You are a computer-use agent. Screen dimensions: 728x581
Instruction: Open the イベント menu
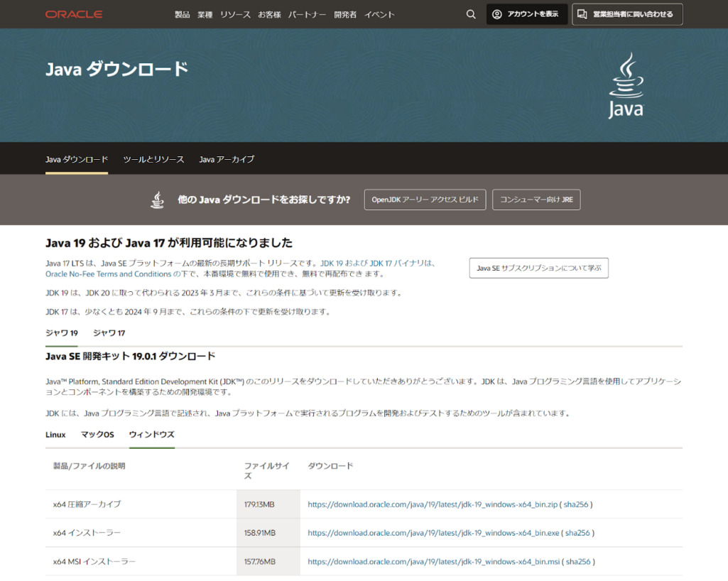[x=379, y=14]
